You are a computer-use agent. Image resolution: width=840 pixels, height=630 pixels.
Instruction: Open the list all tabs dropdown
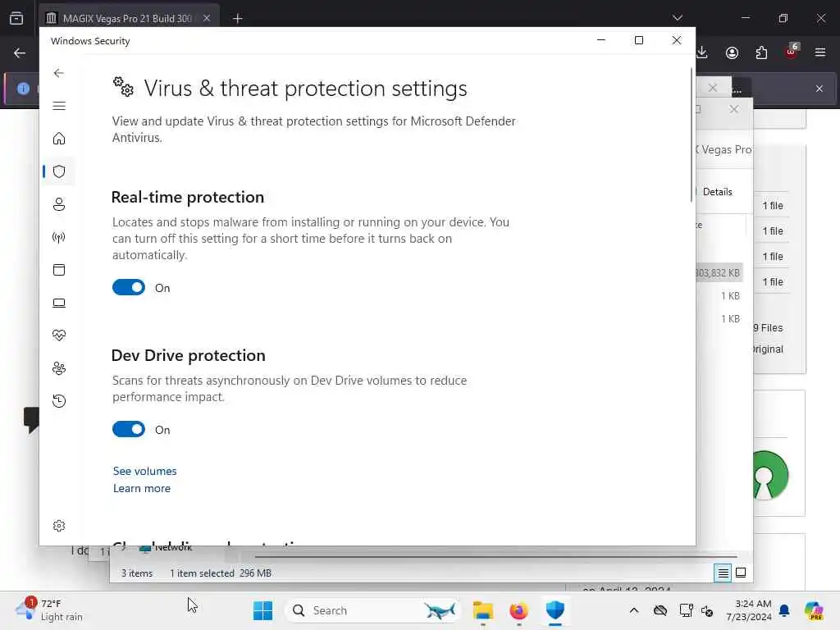tap(677, 18)
